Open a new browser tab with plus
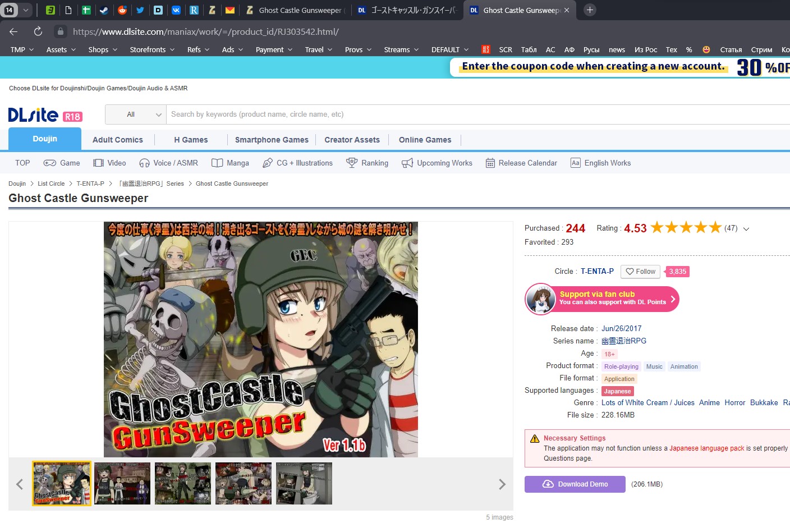 coord(590,10)
